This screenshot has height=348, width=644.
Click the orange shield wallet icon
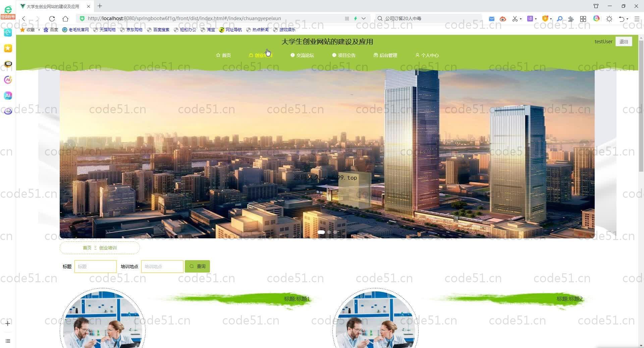click(x=545, y=19)
